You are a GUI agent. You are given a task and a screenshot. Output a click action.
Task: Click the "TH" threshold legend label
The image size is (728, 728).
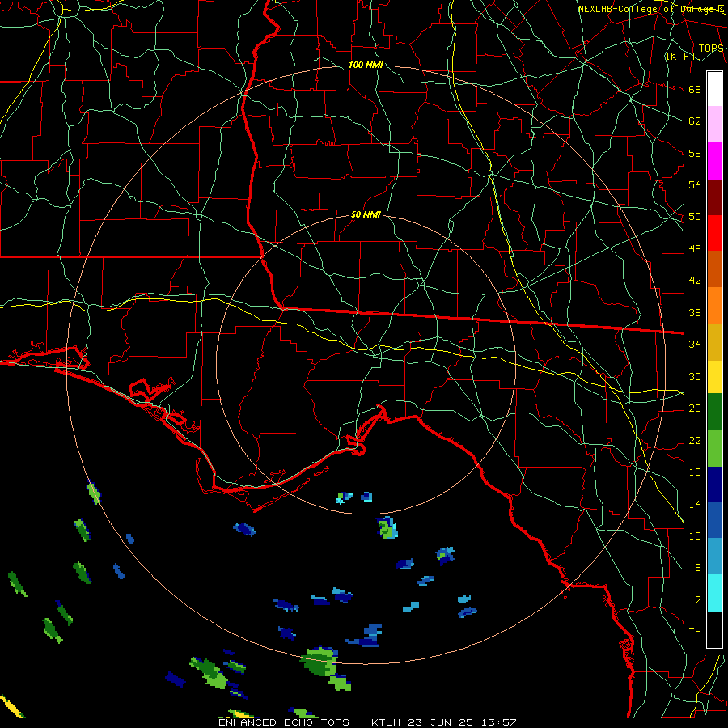tap(695, 632)
